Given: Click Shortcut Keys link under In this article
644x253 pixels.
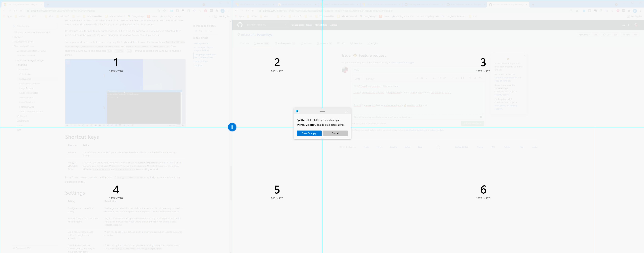Looking at the screenshot, I should (x=201, y=61).
